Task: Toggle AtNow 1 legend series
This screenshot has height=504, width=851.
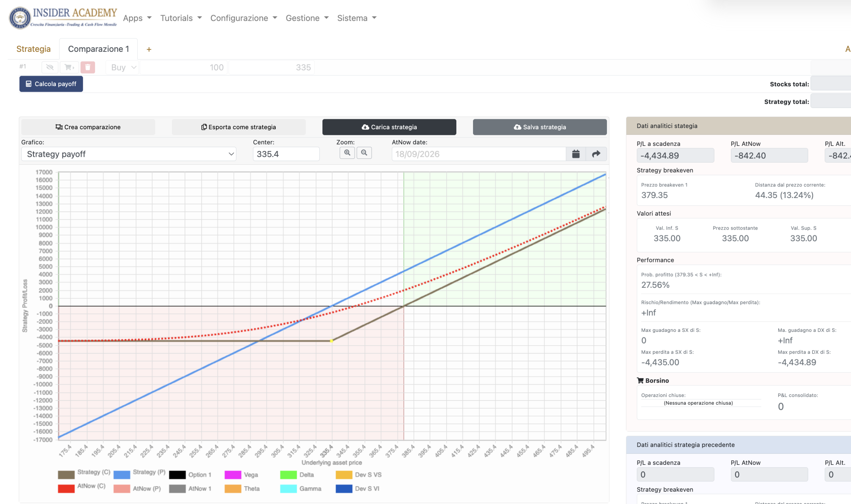Action: coord(190,488)
